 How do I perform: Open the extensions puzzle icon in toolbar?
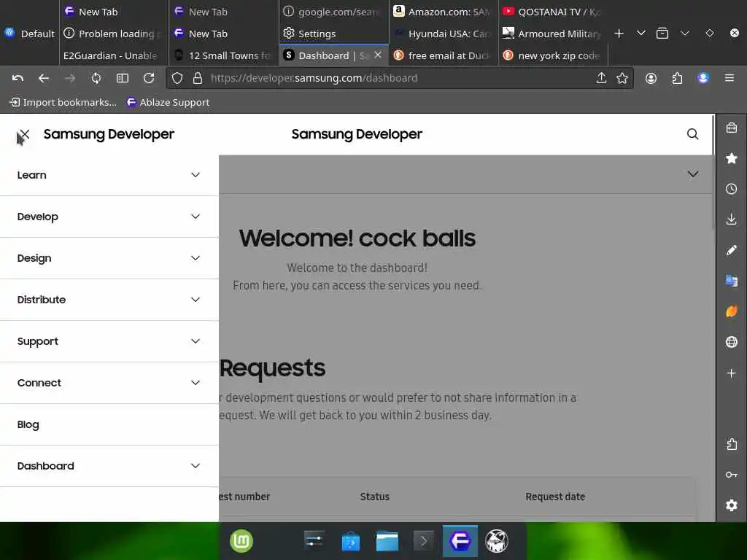click(677, 78)
